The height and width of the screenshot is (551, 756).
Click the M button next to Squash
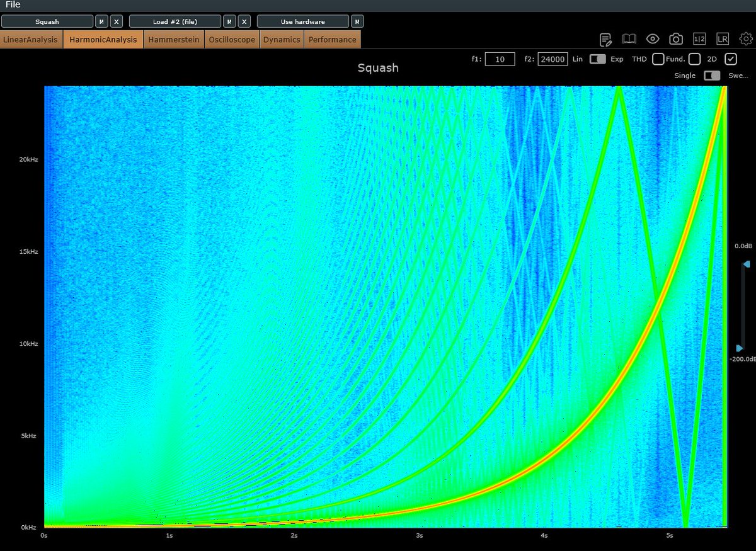pyautogui.click(x=101, y=21)
